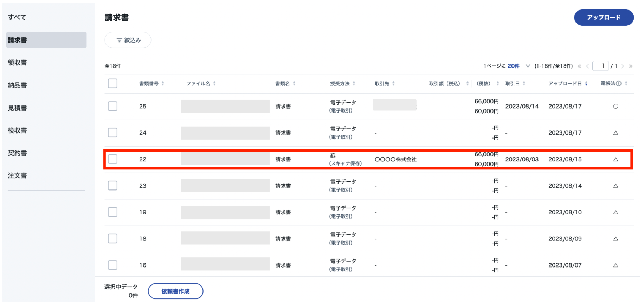Check the box for document 22
644x302 pixels.
tap(112, 159)
